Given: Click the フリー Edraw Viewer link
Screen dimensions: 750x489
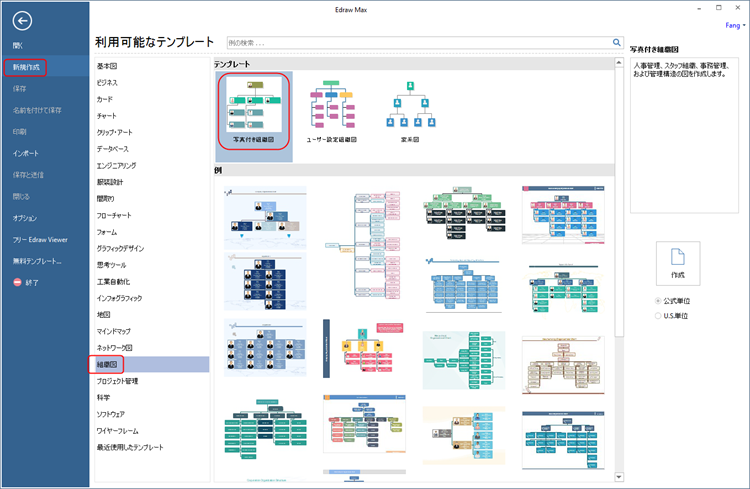Looking at the screenshot, I should click(40, 240).
